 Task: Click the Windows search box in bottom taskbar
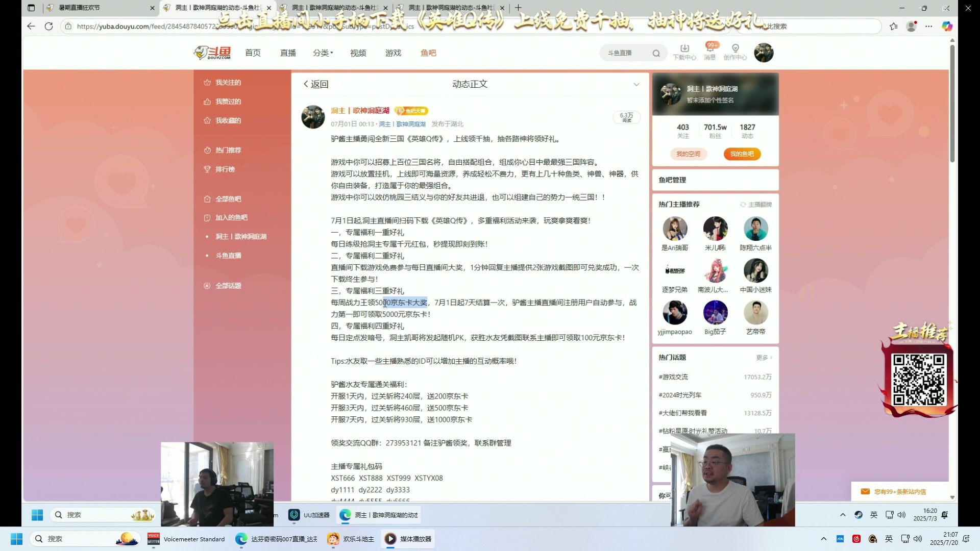tap(84, 539)
